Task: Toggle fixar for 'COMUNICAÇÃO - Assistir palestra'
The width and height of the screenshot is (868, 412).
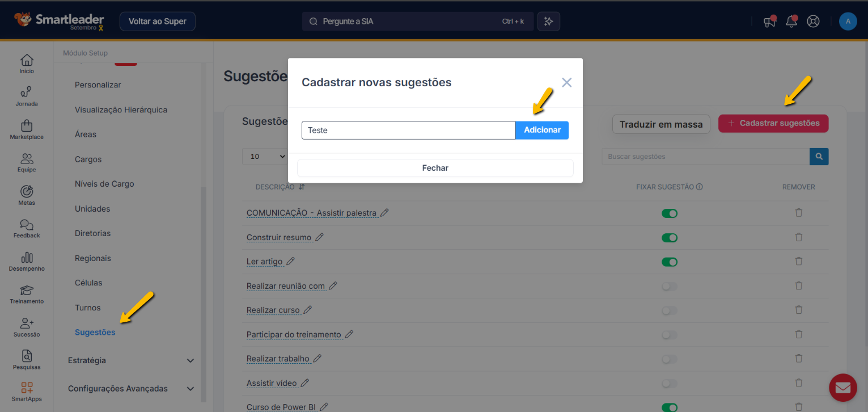Action: [x=669, y=213]
